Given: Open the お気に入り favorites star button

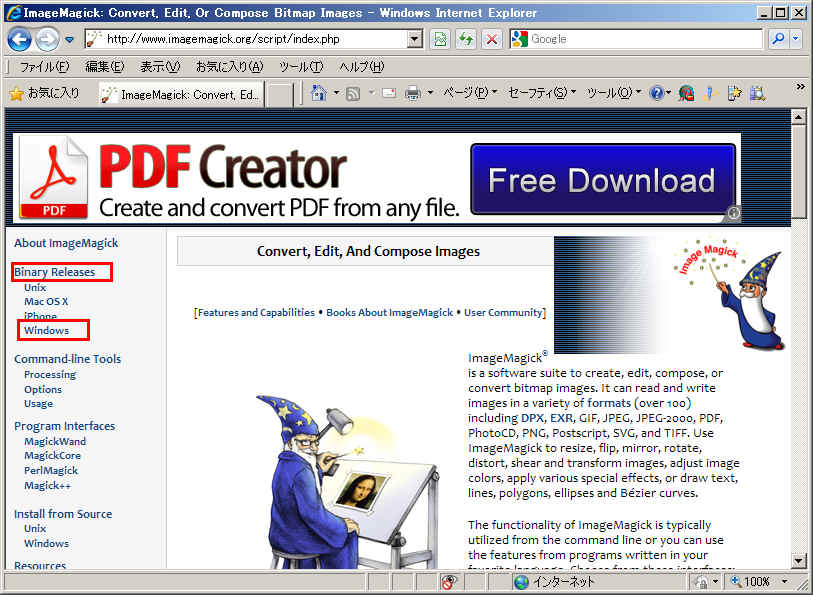Looking at the screenshot, I should coord(45,93).
